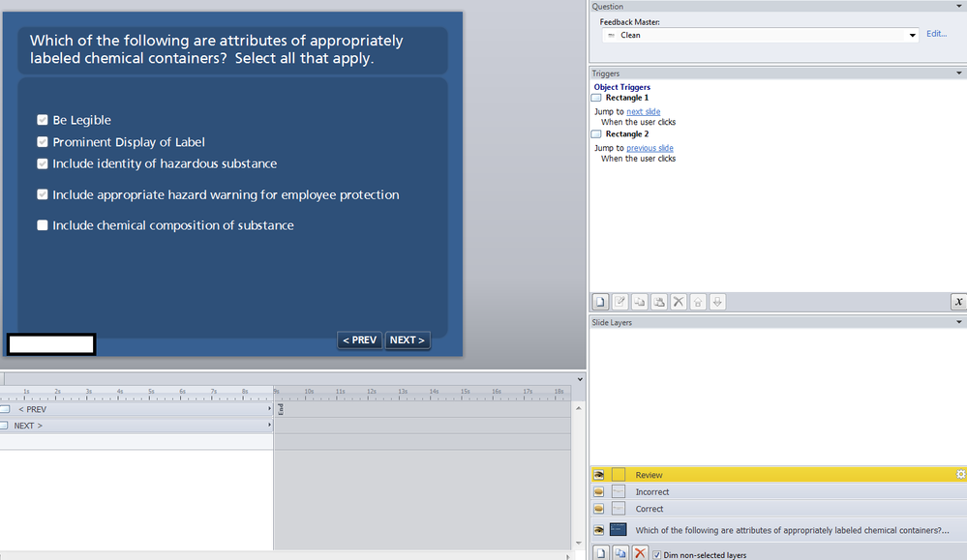Toggle visibility eye of the base question layer

pyautogui.click(x=599, y=530)
